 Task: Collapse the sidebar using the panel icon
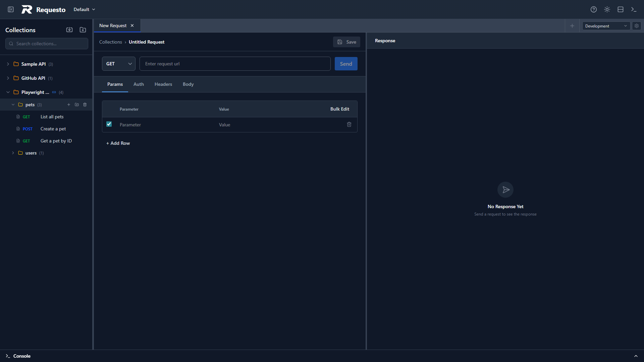pos(10,9)
